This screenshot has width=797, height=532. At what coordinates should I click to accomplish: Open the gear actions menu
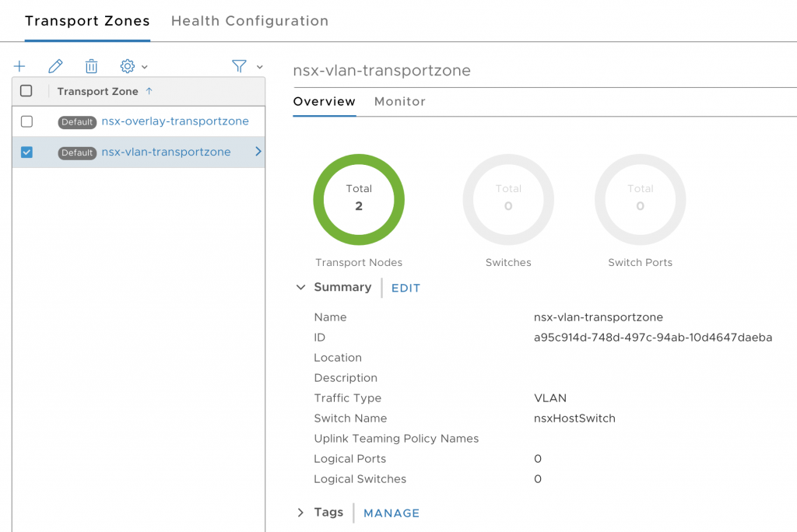point(127,66)
